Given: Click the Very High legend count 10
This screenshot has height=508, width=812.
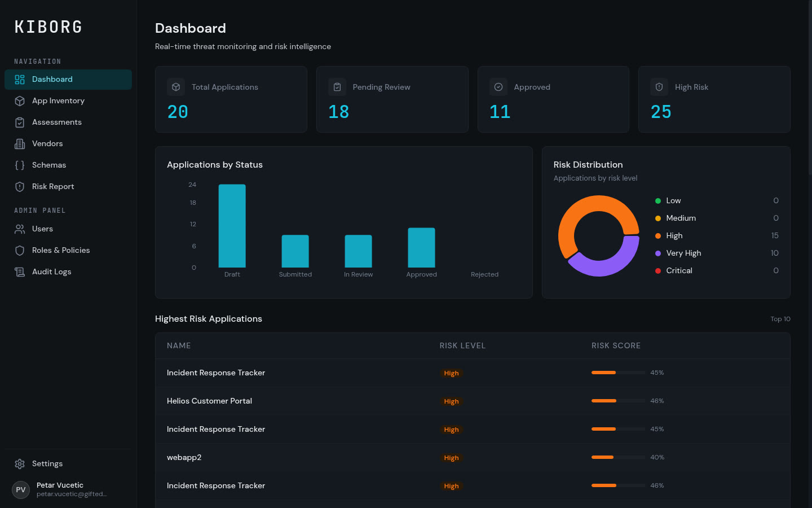Looking at the screenshot, I should [x=775, y=253].
